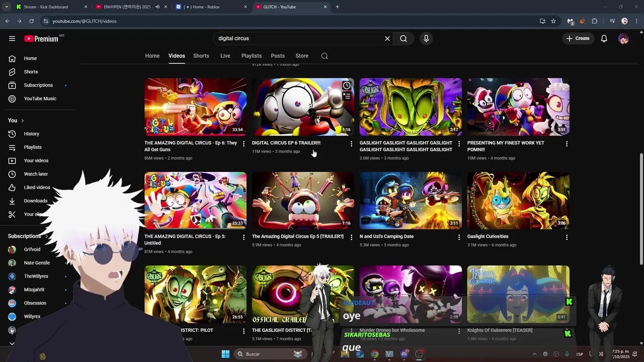This screenshot has width=644, height=362.
Task: Click the Create button
Action: 578,39
